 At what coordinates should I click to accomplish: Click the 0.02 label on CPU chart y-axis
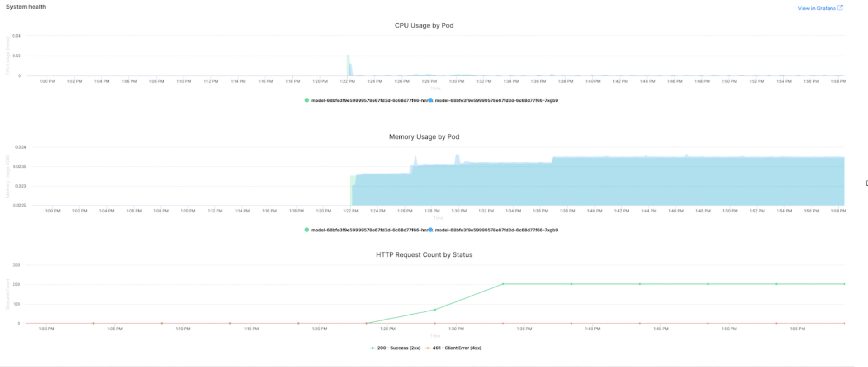coord(16,56)
